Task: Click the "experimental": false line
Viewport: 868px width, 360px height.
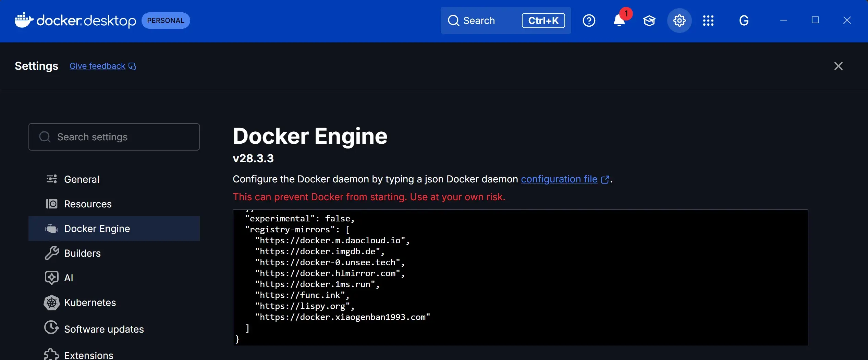Action: tap(300, 218)
